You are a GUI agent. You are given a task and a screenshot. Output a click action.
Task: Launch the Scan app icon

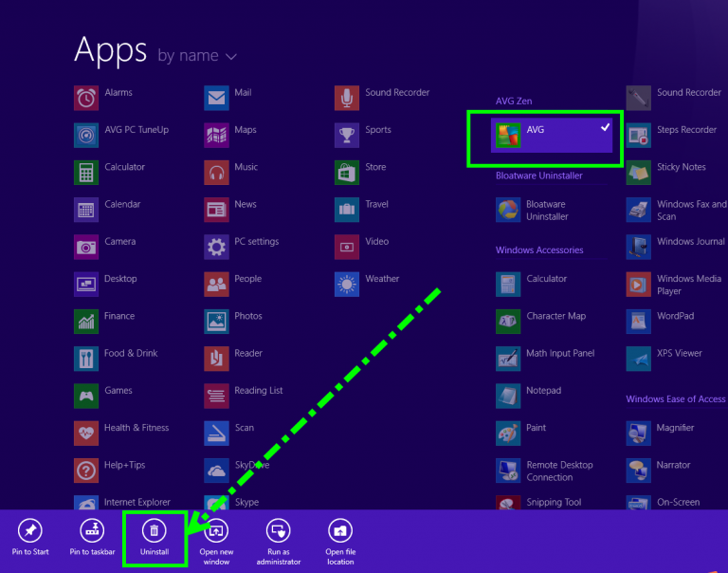point(216,433)
